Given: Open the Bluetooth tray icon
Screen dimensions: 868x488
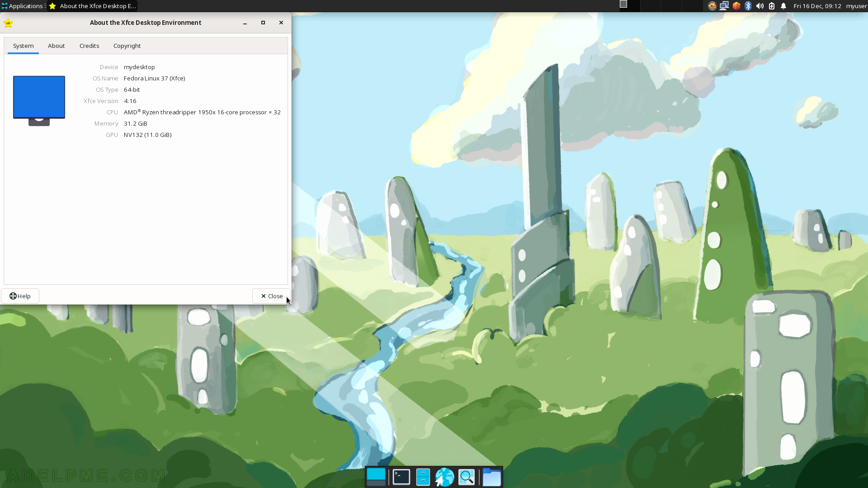Looking at the screenshot, I should pos(748,6).
